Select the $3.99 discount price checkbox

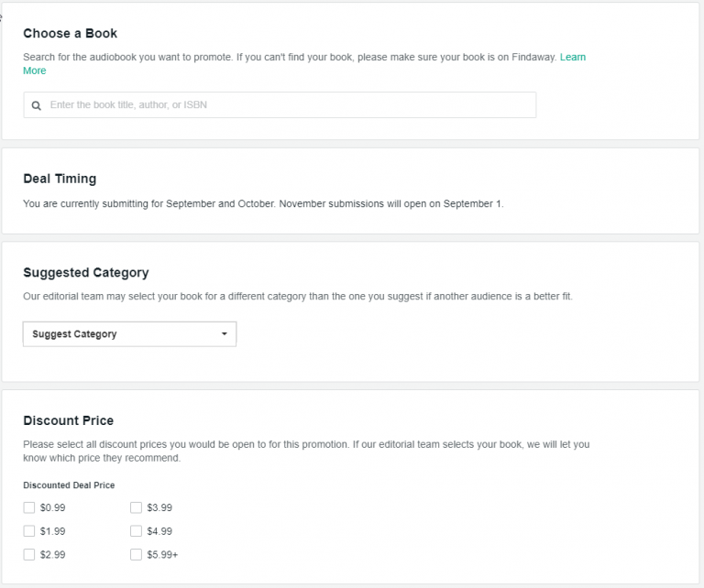tap(136, 507)
